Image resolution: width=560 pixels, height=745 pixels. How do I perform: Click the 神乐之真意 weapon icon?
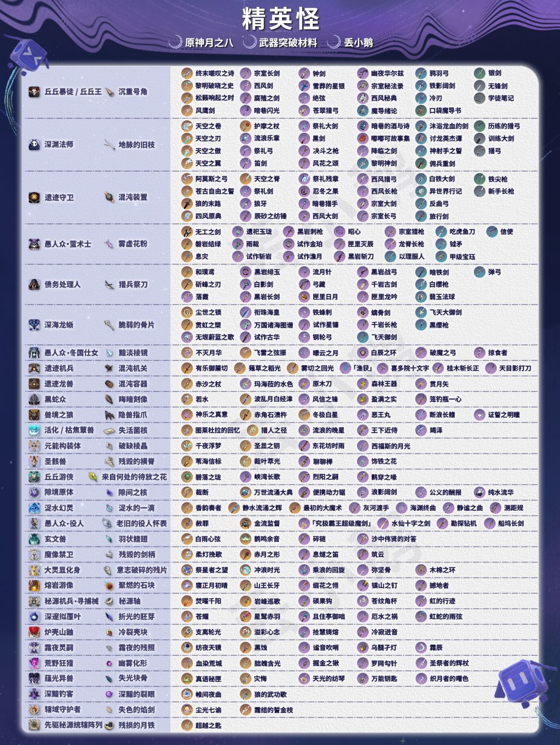(x=187, y=415)
